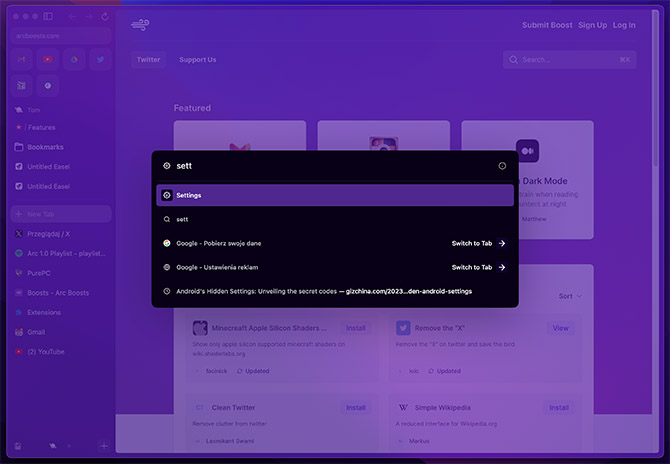Install the Simple Wikipedia boost
670x464 pixels.
coord(559,408)
